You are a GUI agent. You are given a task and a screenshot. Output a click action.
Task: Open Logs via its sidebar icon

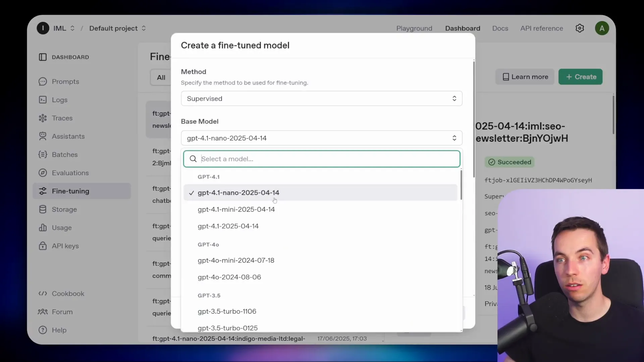point(43,100)
